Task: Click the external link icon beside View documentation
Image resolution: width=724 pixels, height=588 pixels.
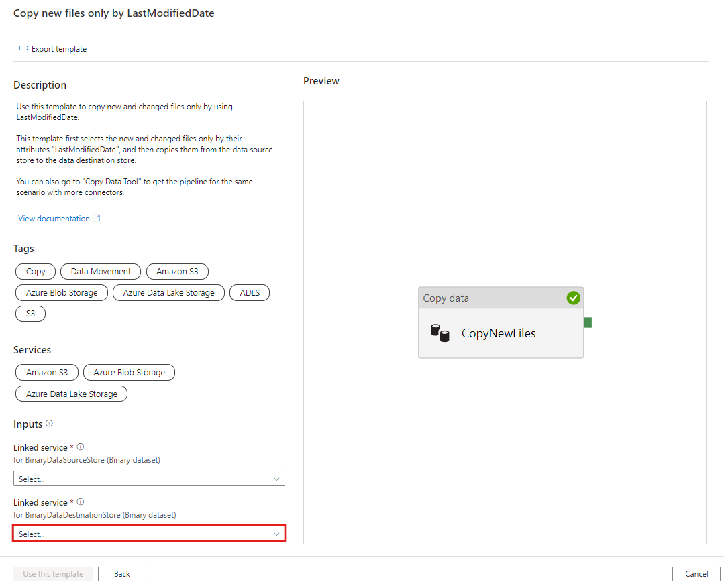Action: [97, 219]
